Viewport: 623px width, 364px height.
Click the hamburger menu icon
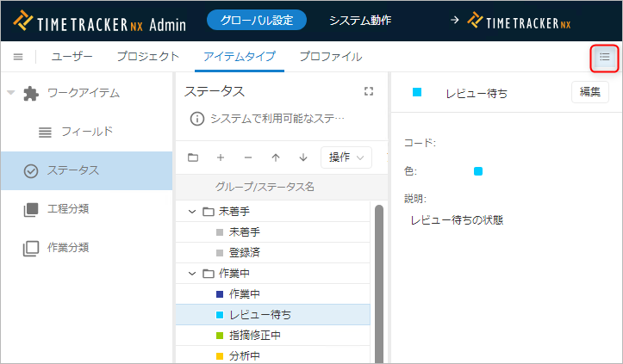tap(18, 57)
